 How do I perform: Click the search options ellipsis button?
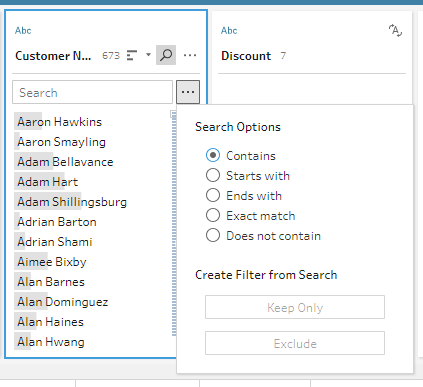pos(188,92)
